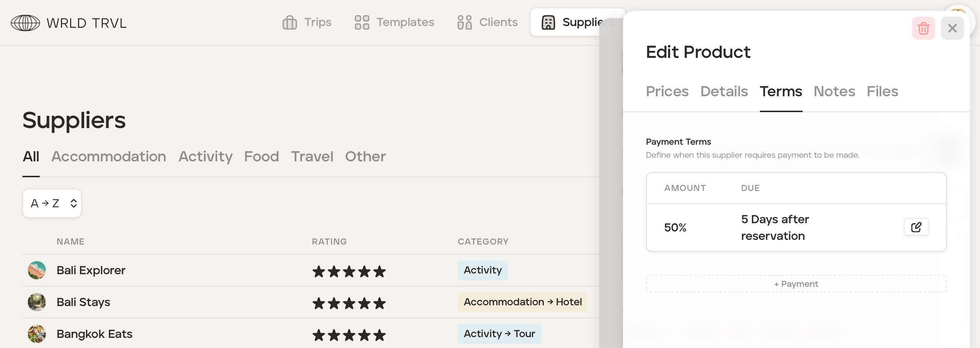Open the Files tab
Viewport: 980px width, 348px height.
pyautogui.click(x=882, y=92)
